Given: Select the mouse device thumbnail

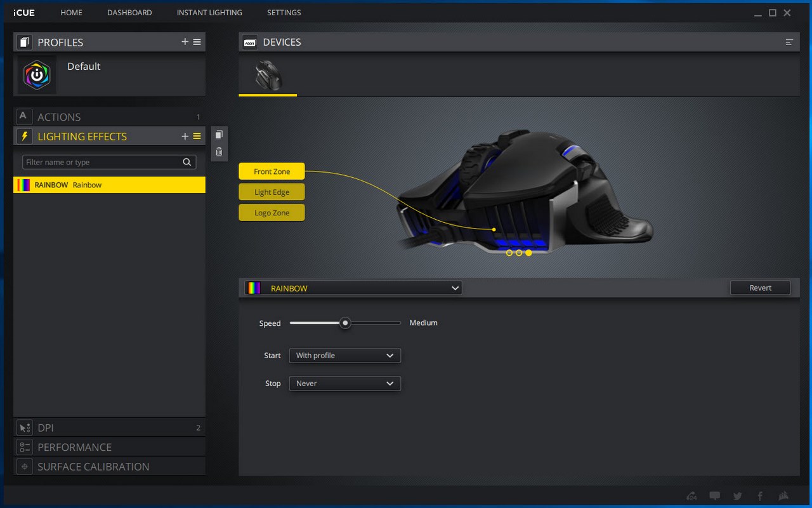Looking at the screenshot, I should [268, 75].
